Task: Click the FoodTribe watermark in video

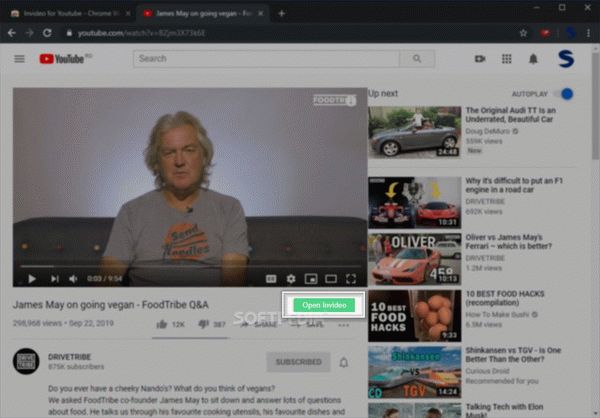Action: tap(335, 101)
